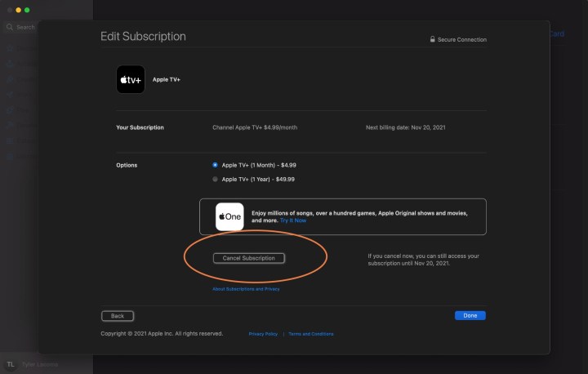Select Apple TV+ (1 Year) – $49.99 option
This screenshot has width=588, height=374.
coord(216,179)
